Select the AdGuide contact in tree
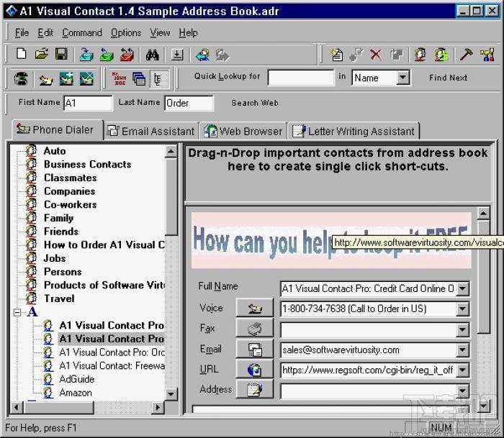 click(77, 379)
